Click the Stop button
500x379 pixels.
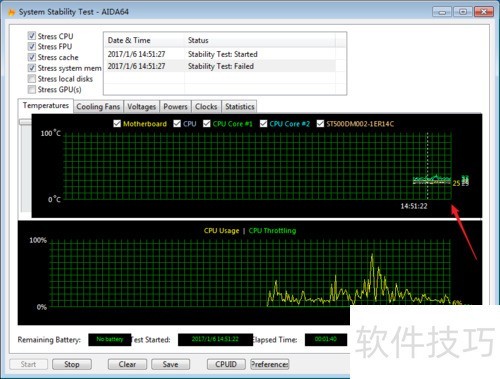[72, 364]
